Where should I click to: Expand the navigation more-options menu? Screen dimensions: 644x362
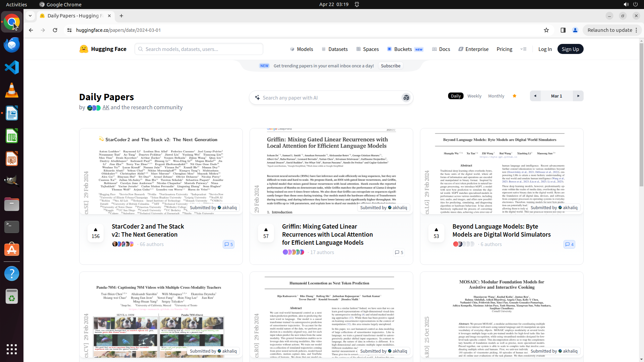[523, 49]
